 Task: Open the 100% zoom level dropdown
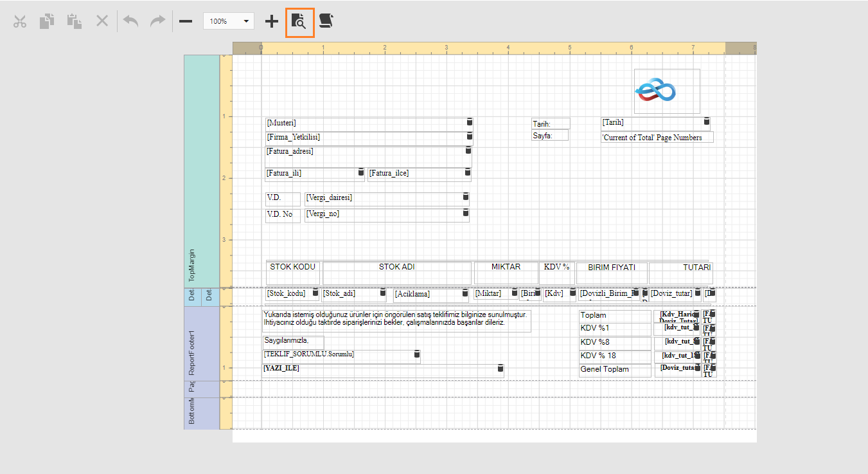pos(246,21)
